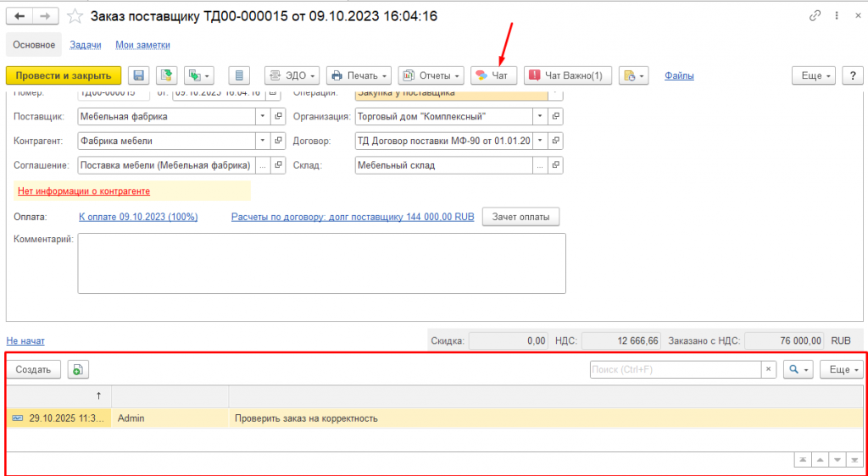Expand the reminder icon dropdown next to Файлы
The height and width of the screenshot is (476, 868).
[633, 75]
